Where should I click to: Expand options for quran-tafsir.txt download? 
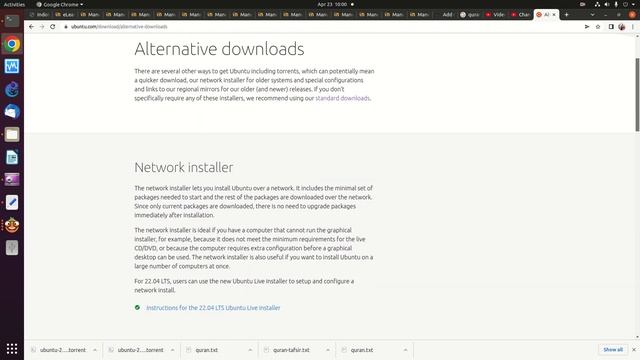pyautogui.click(x=328, y=350)
